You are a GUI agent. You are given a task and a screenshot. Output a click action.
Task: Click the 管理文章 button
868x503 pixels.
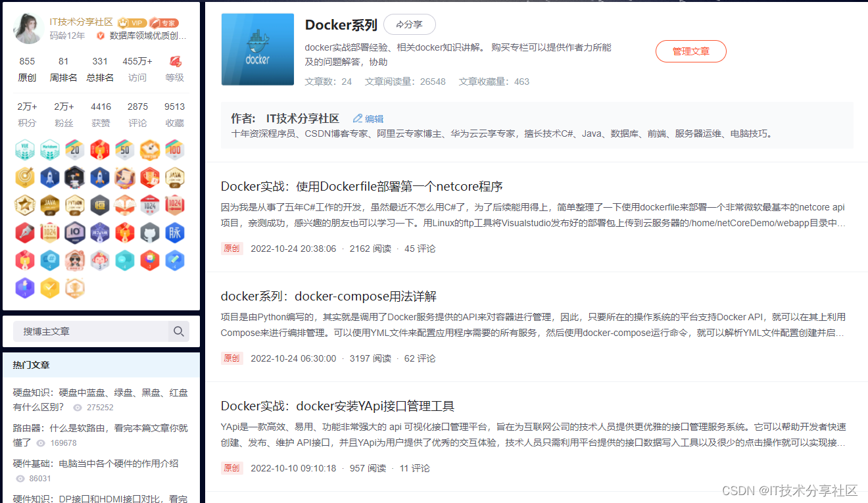691,51
